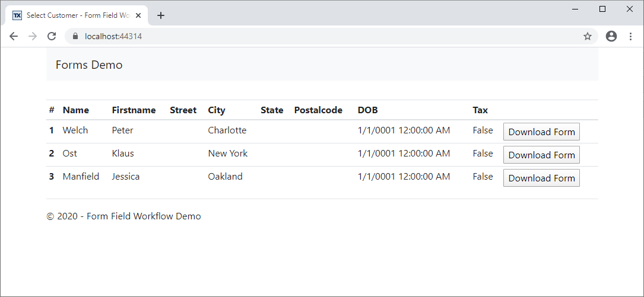Click the Street column header
Screen dimensions: 644x297
(x=183, y=110)
